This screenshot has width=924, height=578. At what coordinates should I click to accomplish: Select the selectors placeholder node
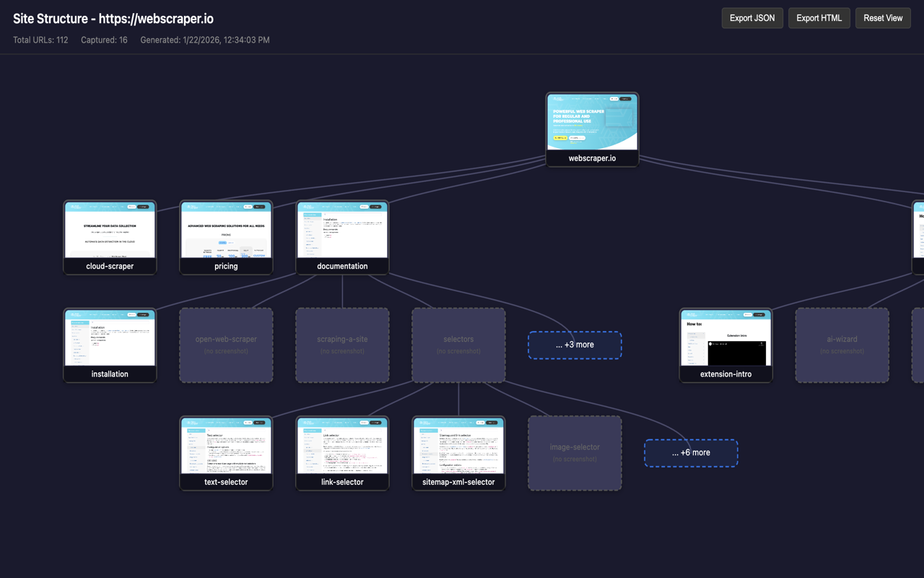tap(458, 345)
